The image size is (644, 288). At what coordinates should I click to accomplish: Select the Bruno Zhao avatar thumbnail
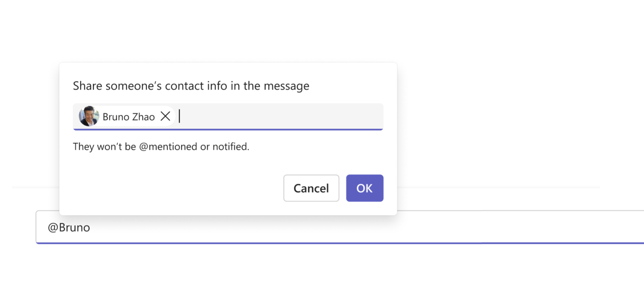tap(89, 116)
